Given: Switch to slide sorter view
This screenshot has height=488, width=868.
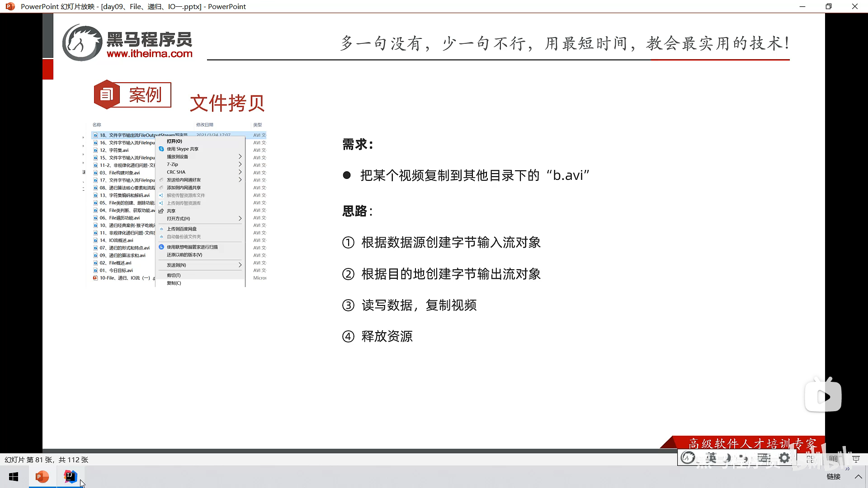Looking at the screenshot, I should pos(810,459).
